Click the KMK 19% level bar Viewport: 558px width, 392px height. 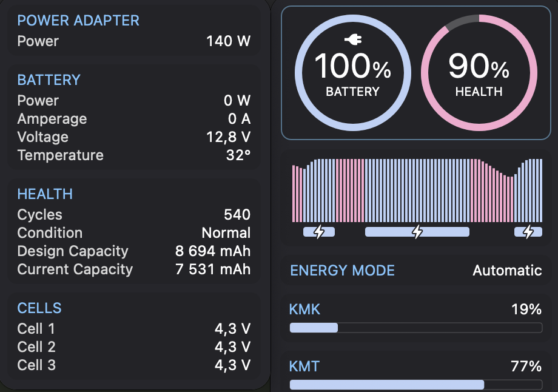click(x=415, y=328)
